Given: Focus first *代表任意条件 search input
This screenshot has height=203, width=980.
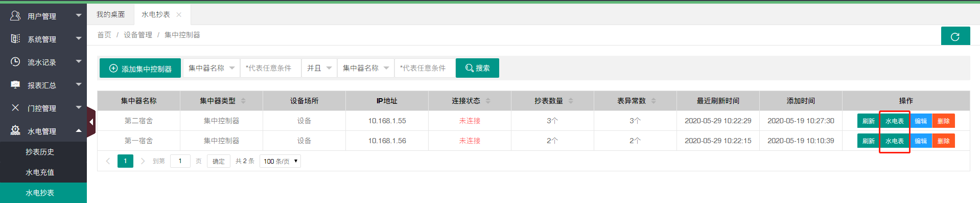Looking at the screenshot, I should point(271,68).
